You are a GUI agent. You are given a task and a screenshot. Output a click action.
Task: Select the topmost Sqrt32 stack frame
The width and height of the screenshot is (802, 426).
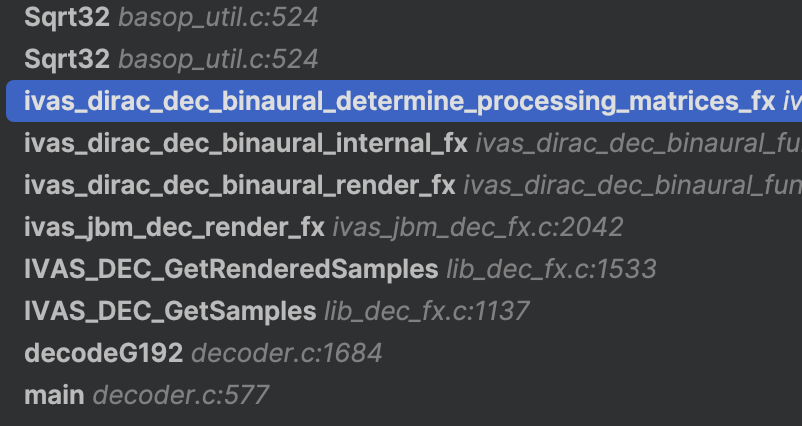pyautogui.click(x=66, y=17)
